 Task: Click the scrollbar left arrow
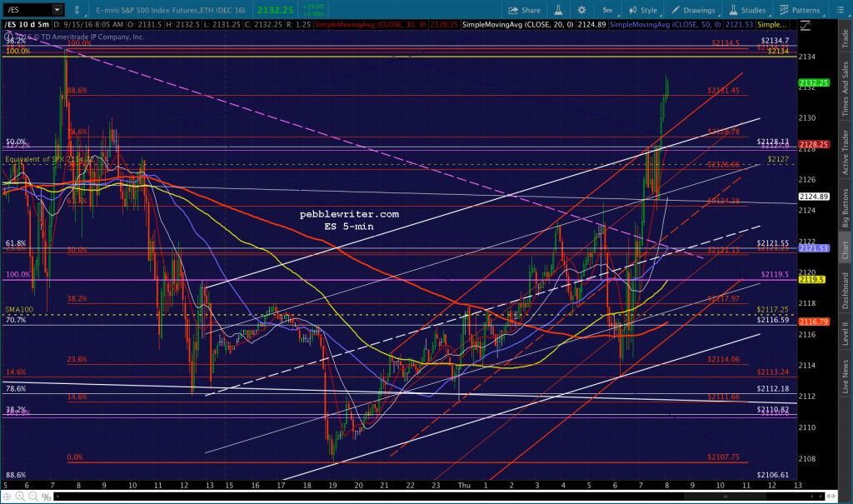coord(57,497)
